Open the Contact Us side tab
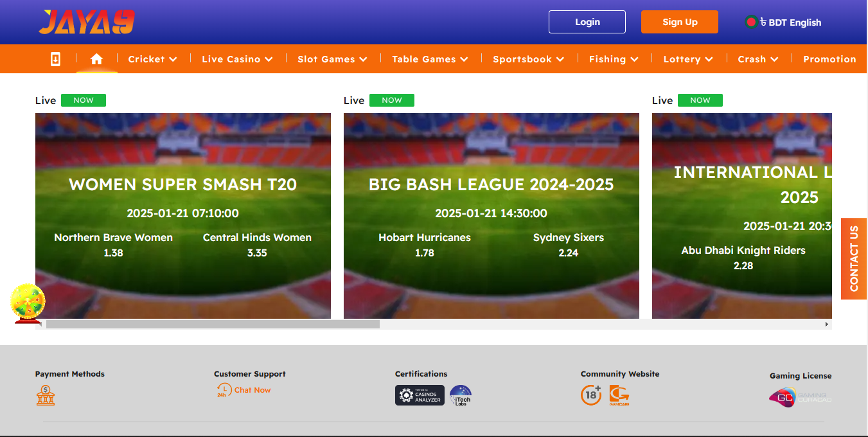 (x=853, y=259)
